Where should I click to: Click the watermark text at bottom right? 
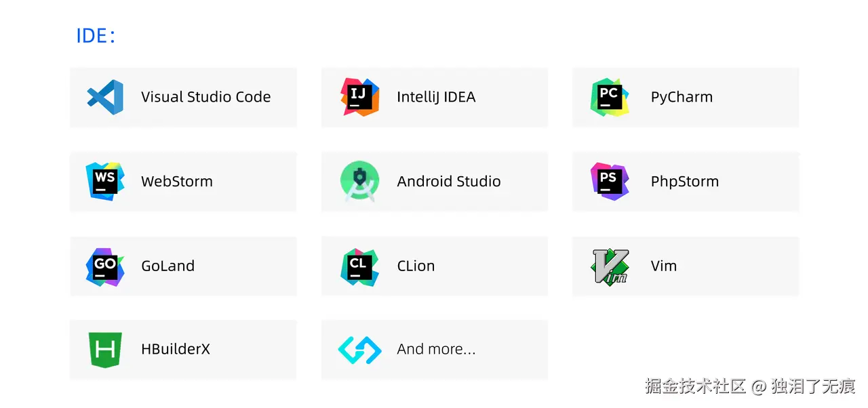749,387
